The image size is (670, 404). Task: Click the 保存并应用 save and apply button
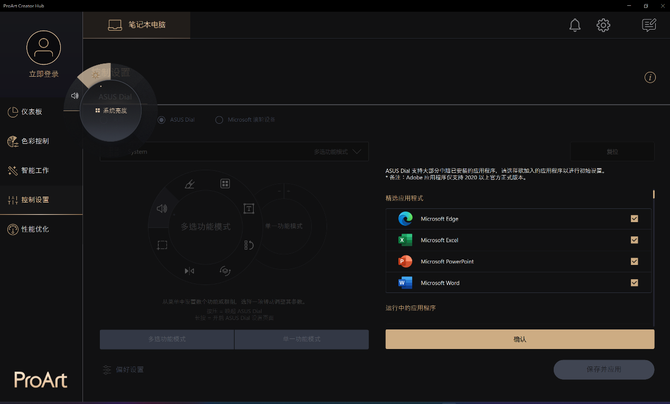click(x=604, y=369)
